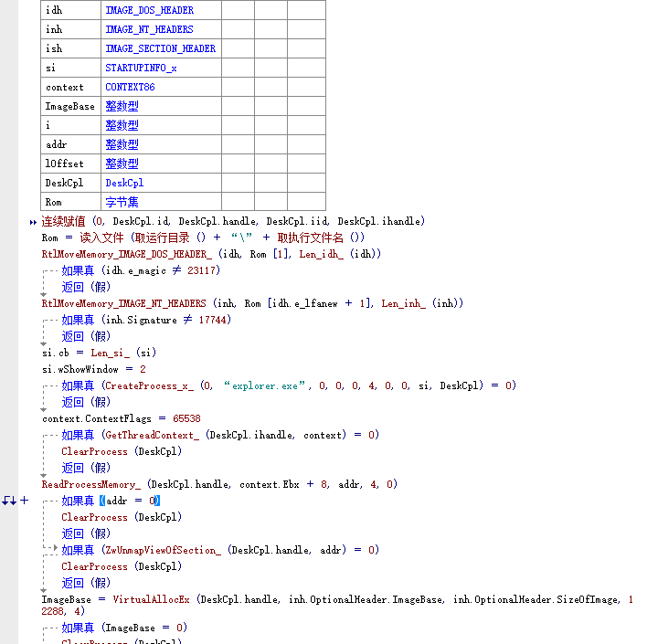The image size is (647, 644).
Task: Click 整数型 type in the i row
Action: pyautogui.click(x=122, y=125)
